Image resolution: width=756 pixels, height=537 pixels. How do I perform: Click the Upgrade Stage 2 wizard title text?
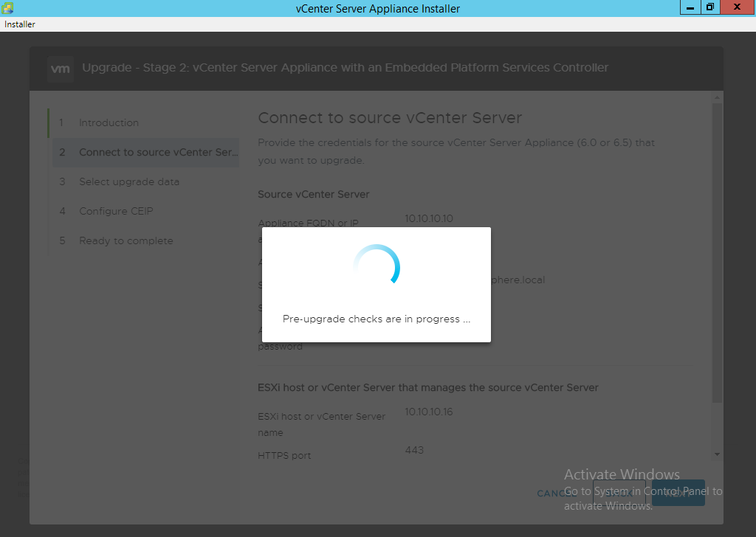(346, 68)
